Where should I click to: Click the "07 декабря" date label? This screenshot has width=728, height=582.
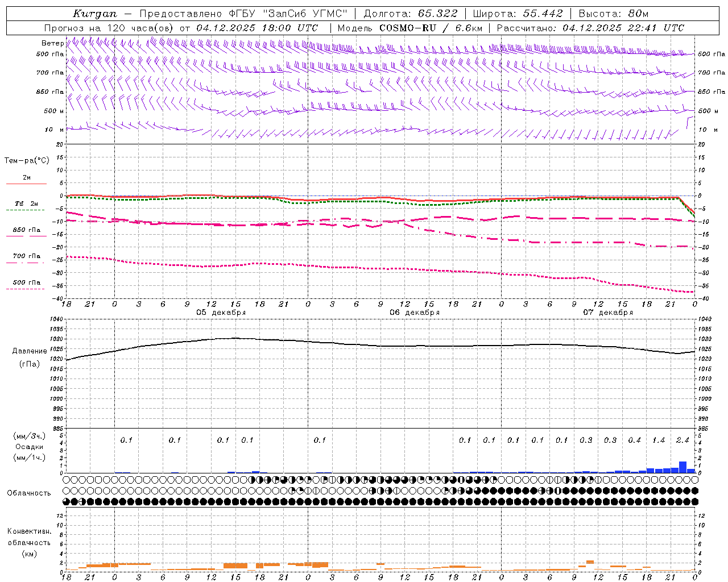pos(607,313)
